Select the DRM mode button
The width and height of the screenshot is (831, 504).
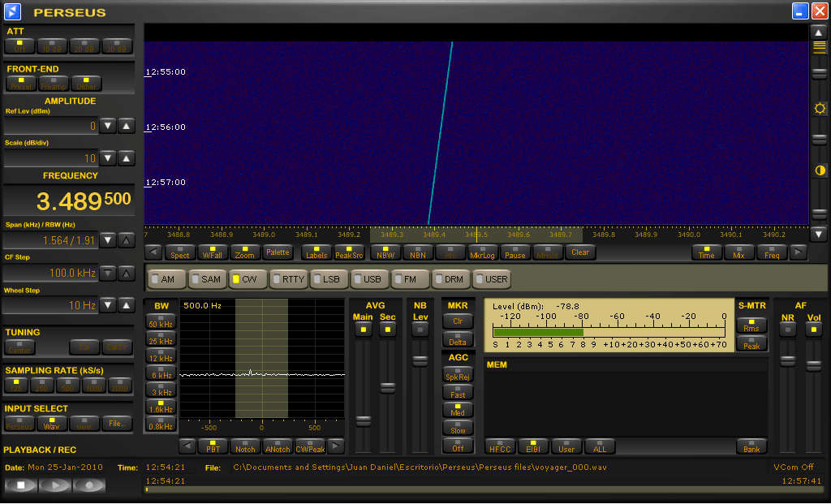click(450, 279)
